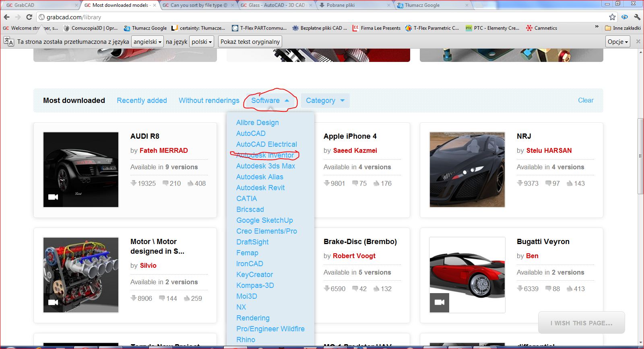Open target language dropdown polski
Viewport: 644px width, 349px height.
click(x=202, y=41)
